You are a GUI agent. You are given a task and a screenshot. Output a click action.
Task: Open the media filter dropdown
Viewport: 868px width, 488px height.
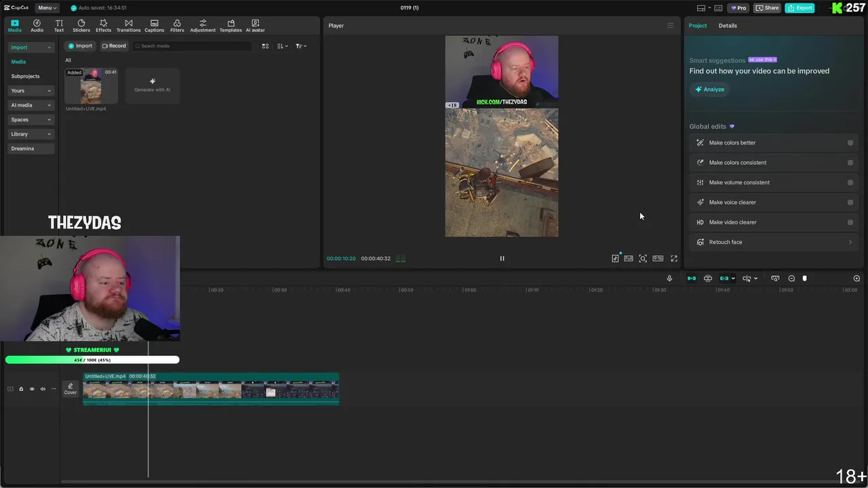[301, 46]
